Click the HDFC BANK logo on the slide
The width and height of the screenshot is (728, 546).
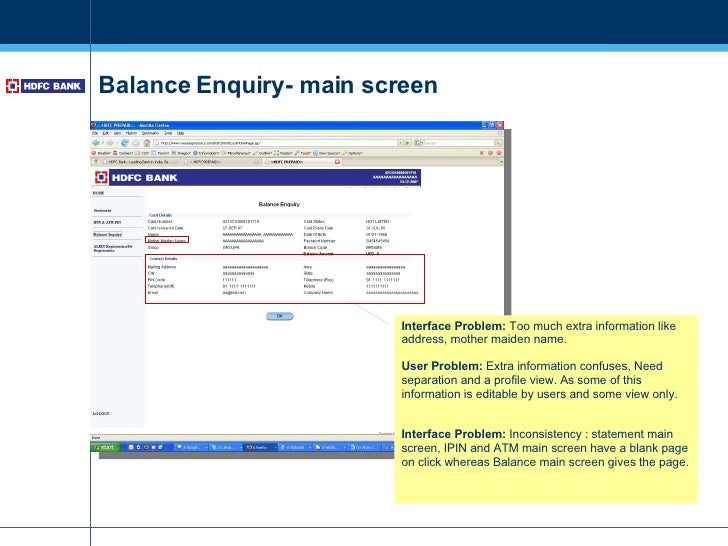[x=45, y=86]
